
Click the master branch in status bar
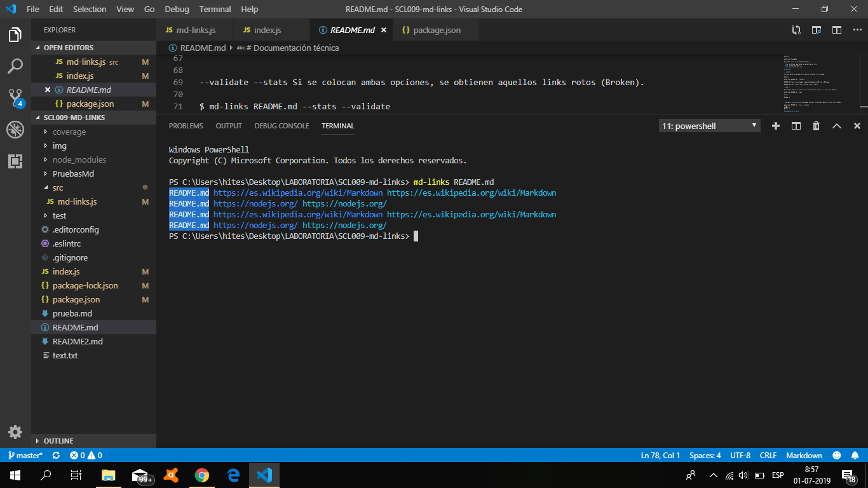25,456
